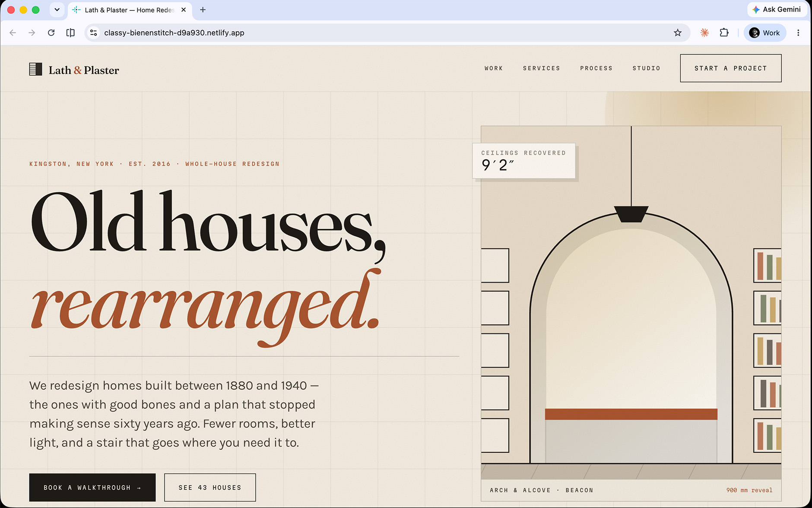
Task: Open the split view side panel icon
Action: click(x=70, y=33)
